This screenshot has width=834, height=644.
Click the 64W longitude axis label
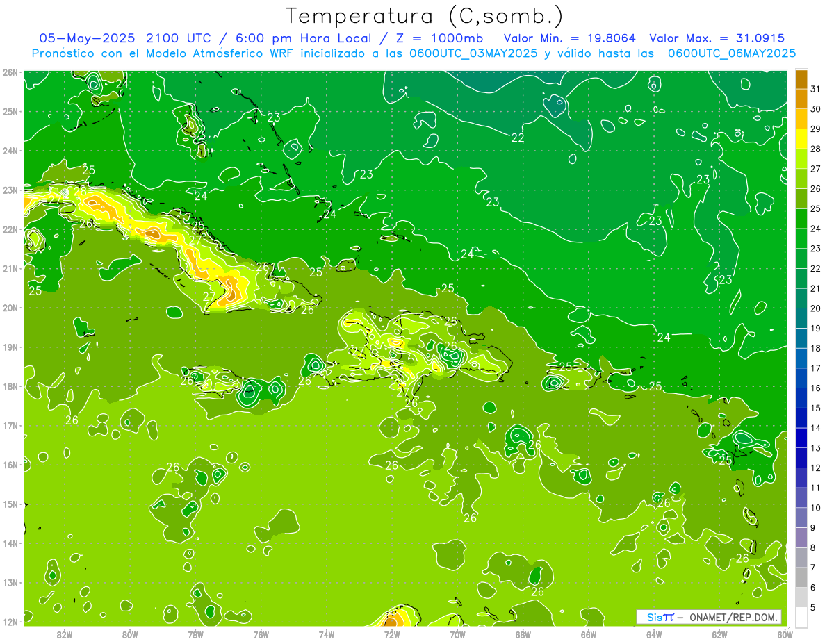(654, 635)
